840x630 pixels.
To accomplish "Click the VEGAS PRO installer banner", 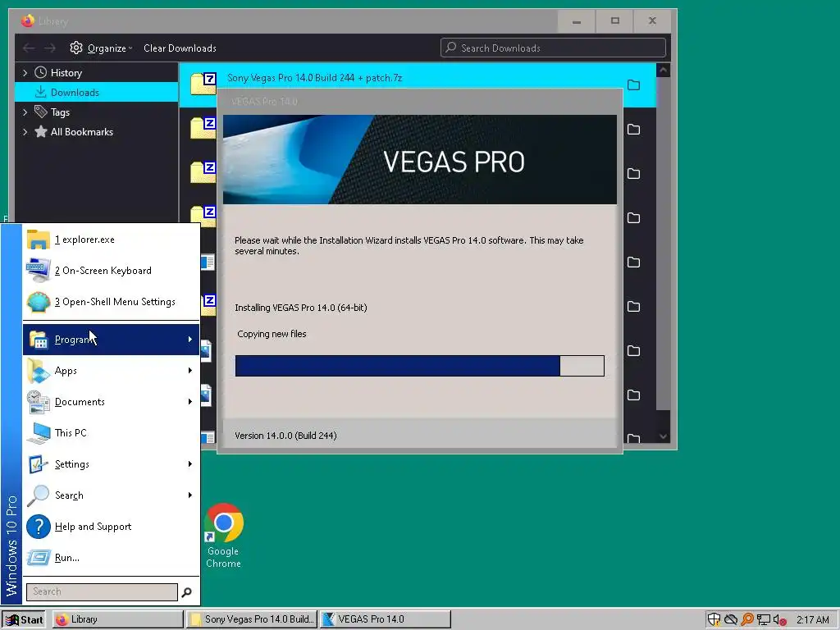I will point(419,160).
